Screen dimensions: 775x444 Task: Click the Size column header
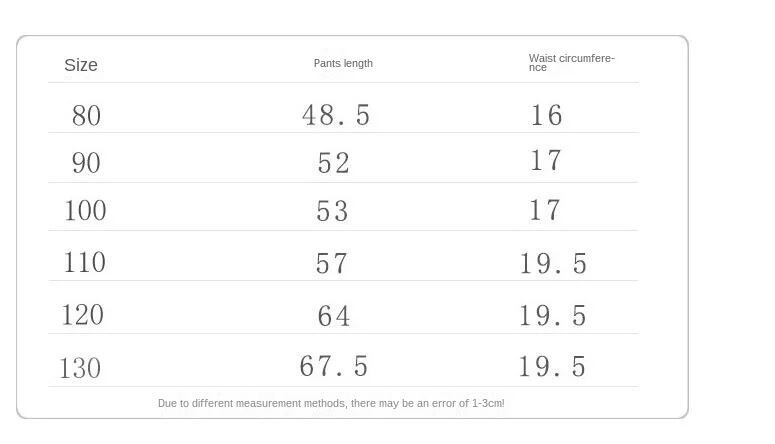(x=81, y=65)
